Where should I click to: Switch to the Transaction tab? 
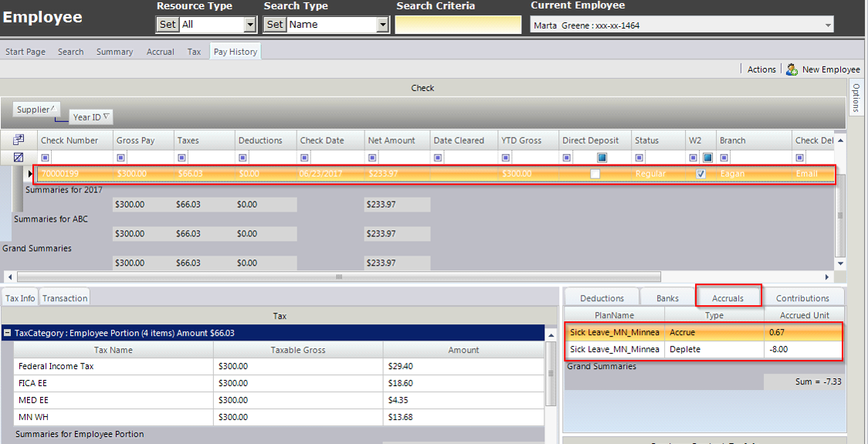pyautogui.click(x=65, y=298)
